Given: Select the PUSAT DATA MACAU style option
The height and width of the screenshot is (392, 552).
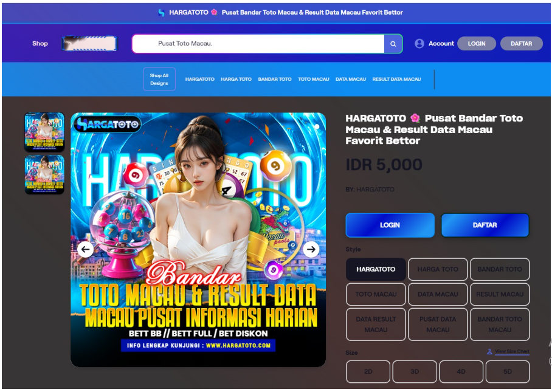Looking at the screenshot, I should (x=438, y=325).
